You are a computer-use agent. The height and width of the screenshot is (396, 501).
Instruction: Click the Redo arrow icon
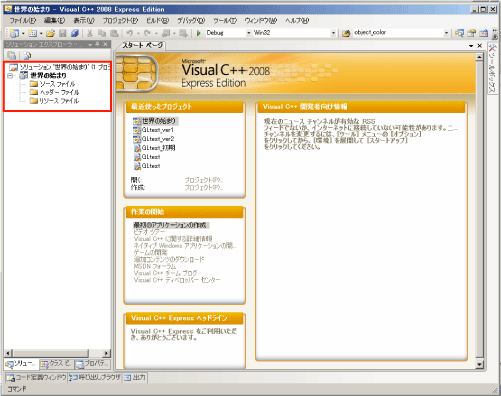pyautogui.click(x=147, y=33)
